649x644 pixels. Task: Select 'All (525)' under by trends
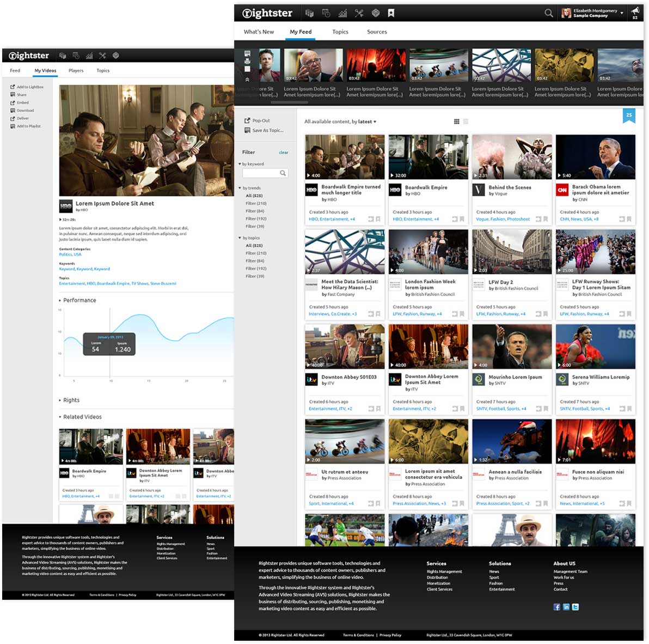pos(254,196)
